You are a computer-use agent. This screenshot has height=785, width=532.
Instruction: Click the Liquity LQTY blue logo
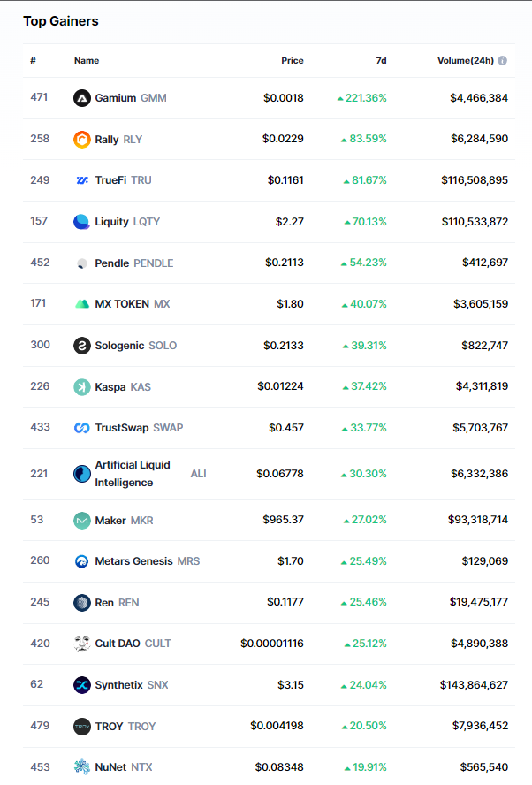click(82, 222)
